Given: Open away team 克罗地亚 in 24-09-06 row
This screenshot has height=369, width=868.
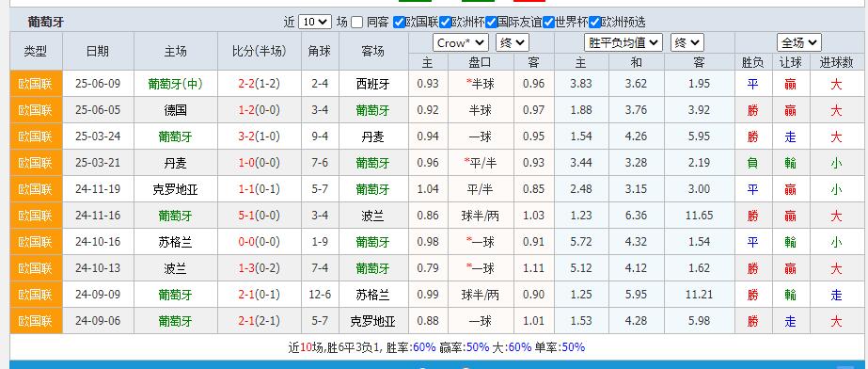Looking at the screenshot, I should coord(373,321).
